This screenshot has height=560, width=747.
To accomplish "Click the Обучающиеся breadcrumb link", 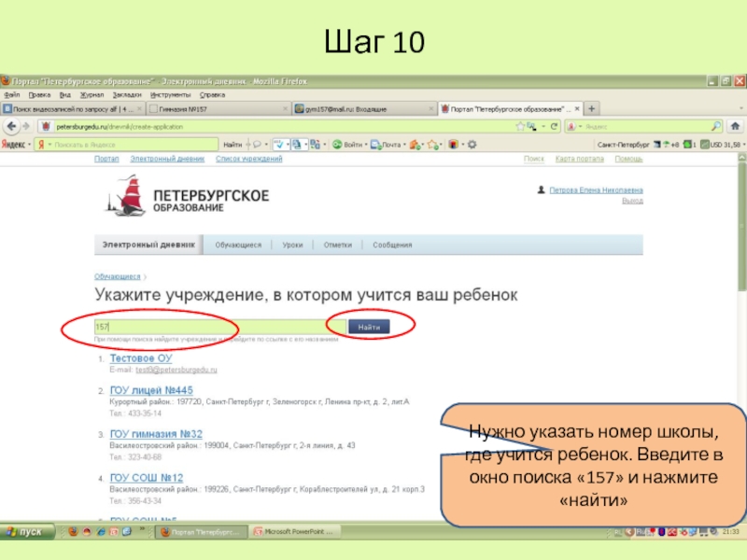I will [x=118, y=276].
